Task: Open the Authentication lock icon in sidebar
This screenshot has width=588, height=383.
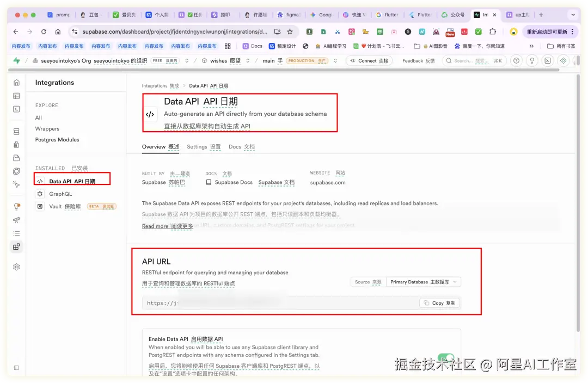Action: (x=16, y=145)
